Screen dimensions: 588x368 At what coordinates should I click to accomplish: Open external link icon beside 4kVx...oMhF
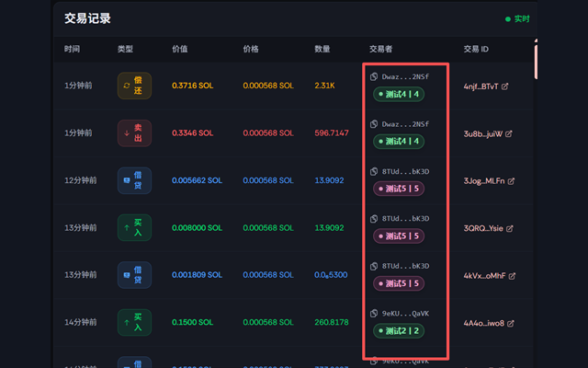tap(512, 276)
